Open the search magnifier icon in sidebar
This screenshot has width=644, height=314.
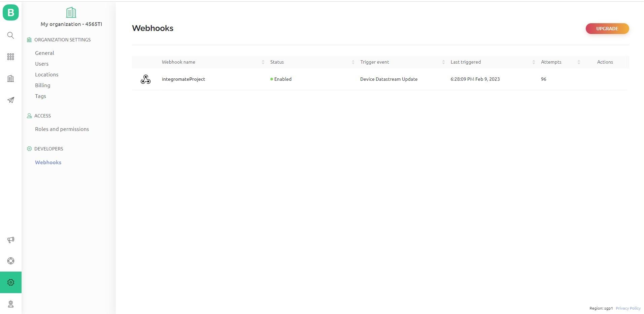(11, 35)
